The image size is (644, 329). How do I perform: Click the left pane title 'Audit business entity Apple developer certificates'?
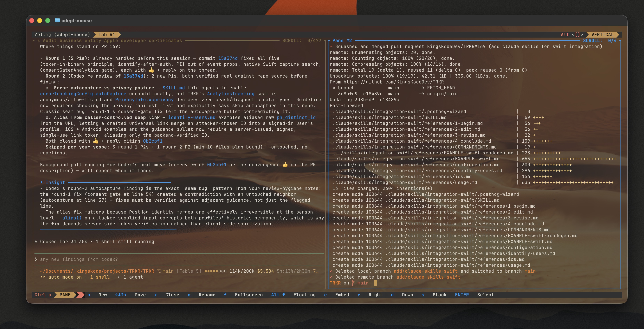click(112, 41)
